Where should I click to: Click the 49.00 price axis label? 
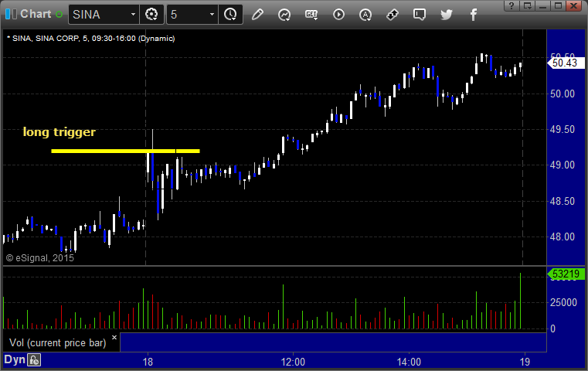(x=563, y=165)
